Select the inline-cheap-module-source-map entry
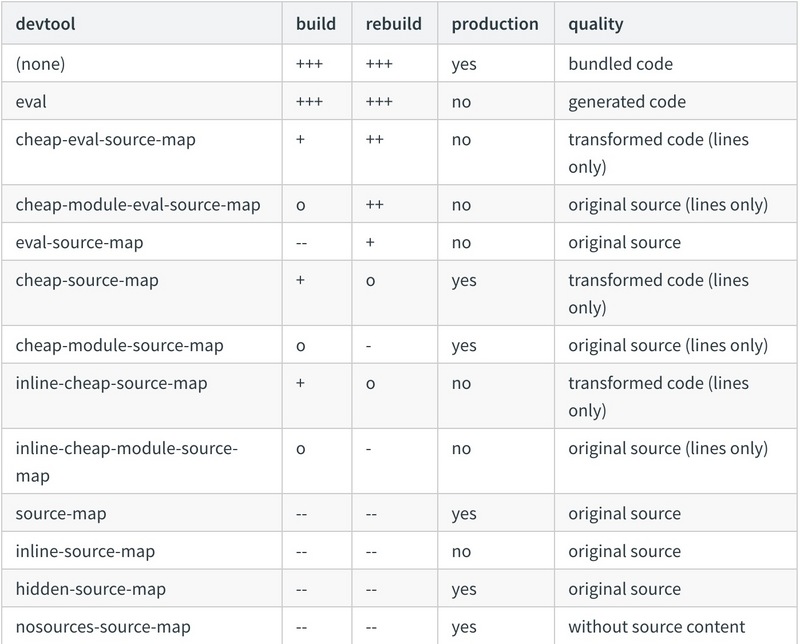This screenshot has width=800, height=644. [127, 461]
